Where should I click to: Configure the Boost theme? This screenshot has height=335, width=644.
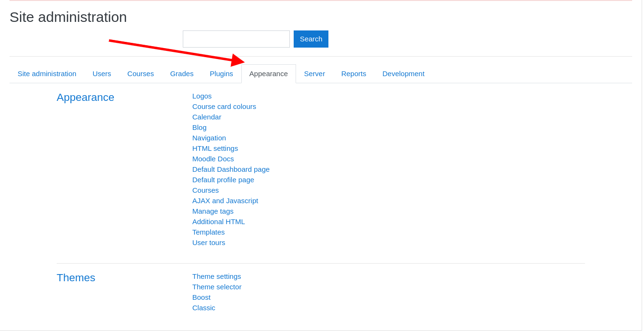tap(201, 297)
